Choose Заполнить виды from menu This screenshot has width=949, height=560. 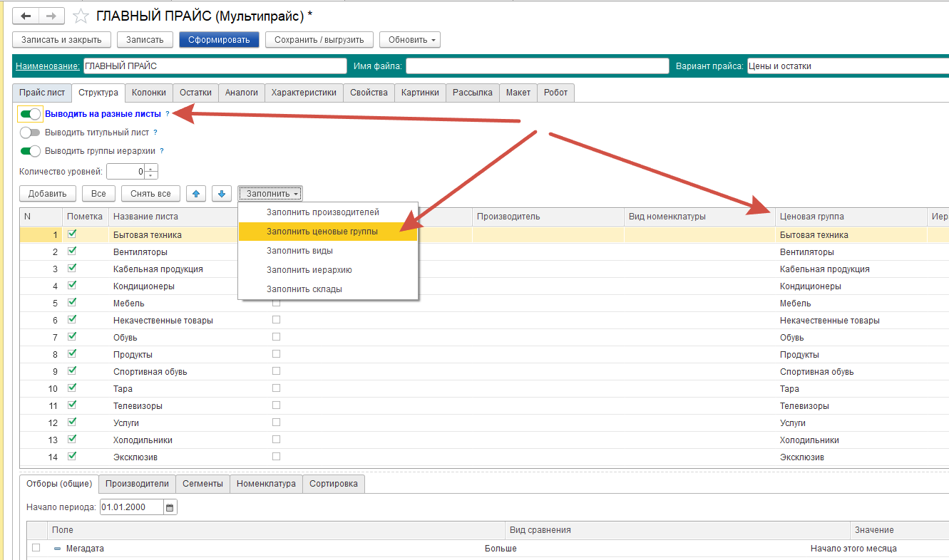(328, 251)
